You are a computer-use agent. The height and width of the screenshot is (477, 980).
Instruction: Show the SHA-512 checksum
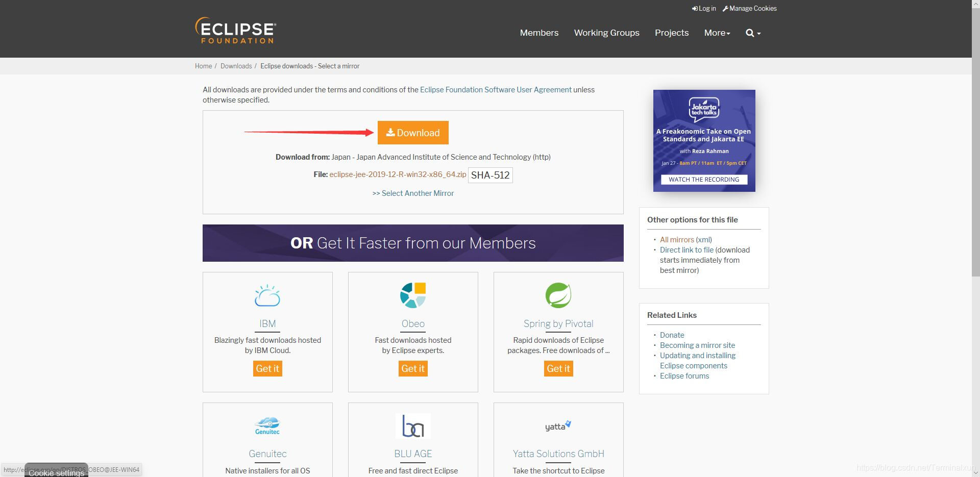pyautogui.click(x=490, y=175)
